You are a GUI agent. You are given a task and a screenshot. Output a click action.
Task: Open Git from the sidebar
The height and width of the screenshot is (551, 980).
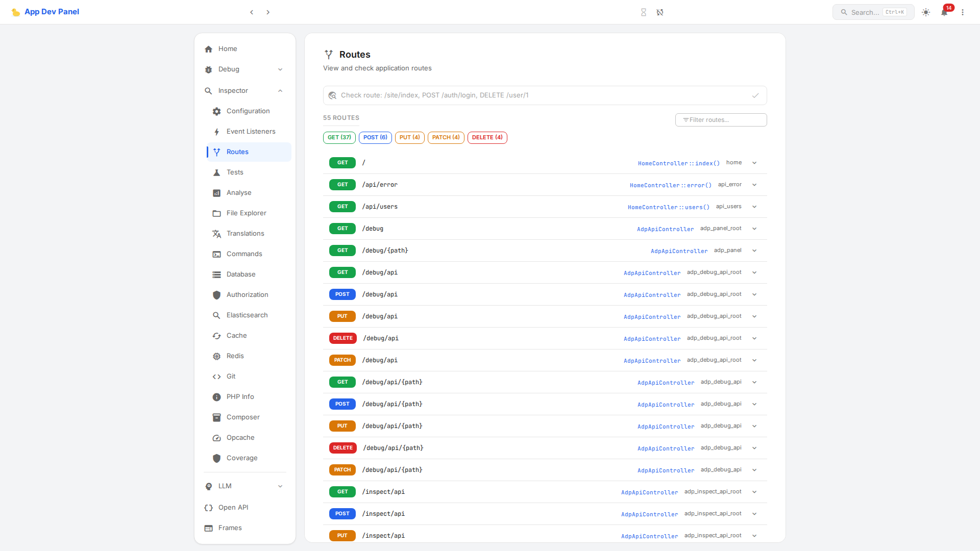tap(231, 377)
